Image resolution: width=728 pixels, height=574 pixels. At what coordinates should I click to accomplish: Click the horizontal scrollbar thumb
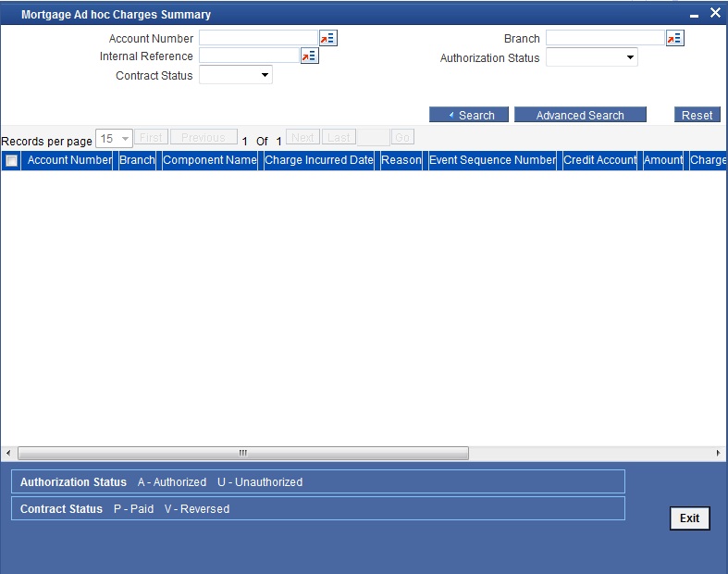click(x=243, y=453)
